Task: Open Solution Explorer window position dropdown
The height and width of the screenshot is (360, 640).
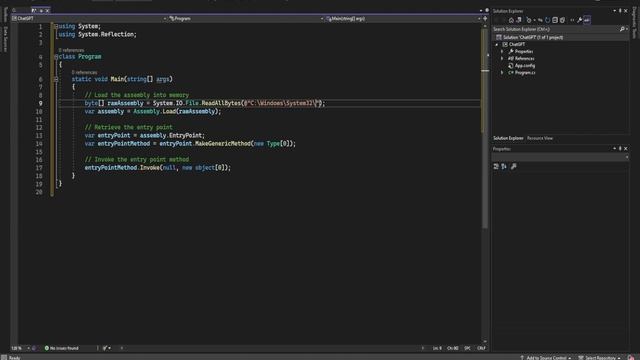Action: 614,11
